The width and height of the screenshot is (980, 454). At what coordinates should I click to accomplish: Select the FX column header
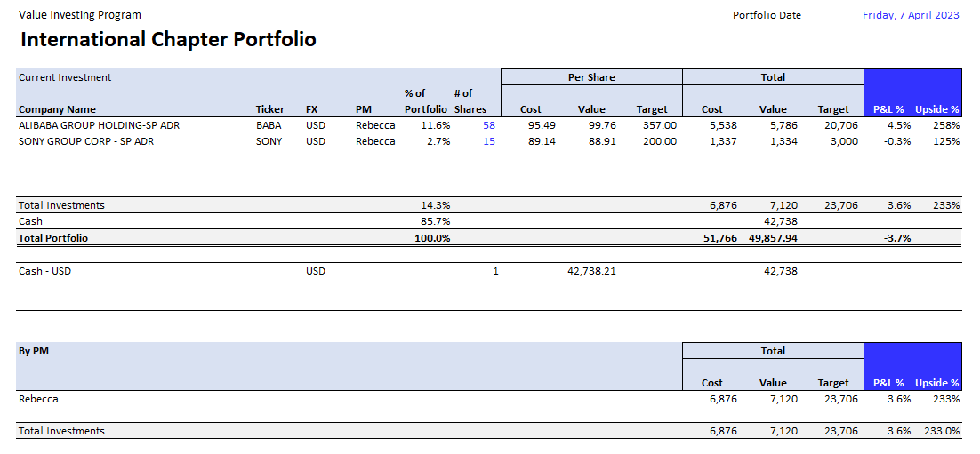312,109
